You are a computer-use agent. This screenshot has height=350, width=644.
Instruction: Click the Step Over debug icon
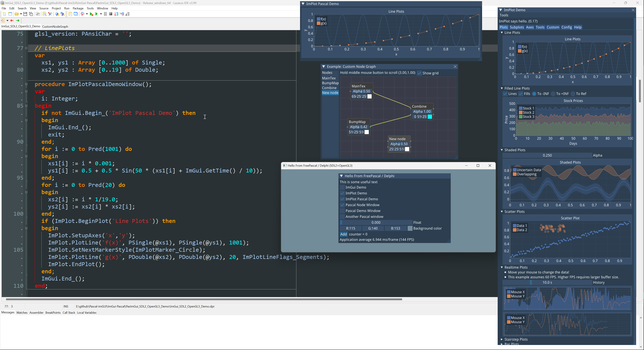[x=122, y=14]
